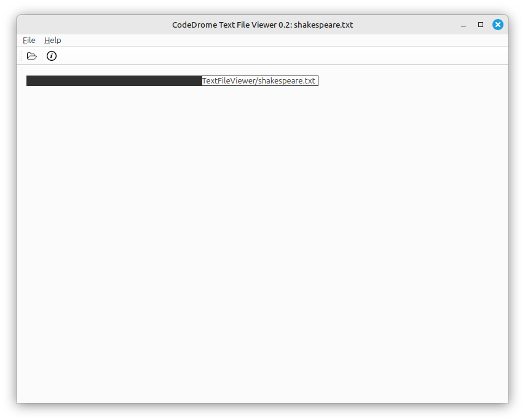Click the about info icon
This screenshot has width=525, height=420.
(x=52, y=56)
